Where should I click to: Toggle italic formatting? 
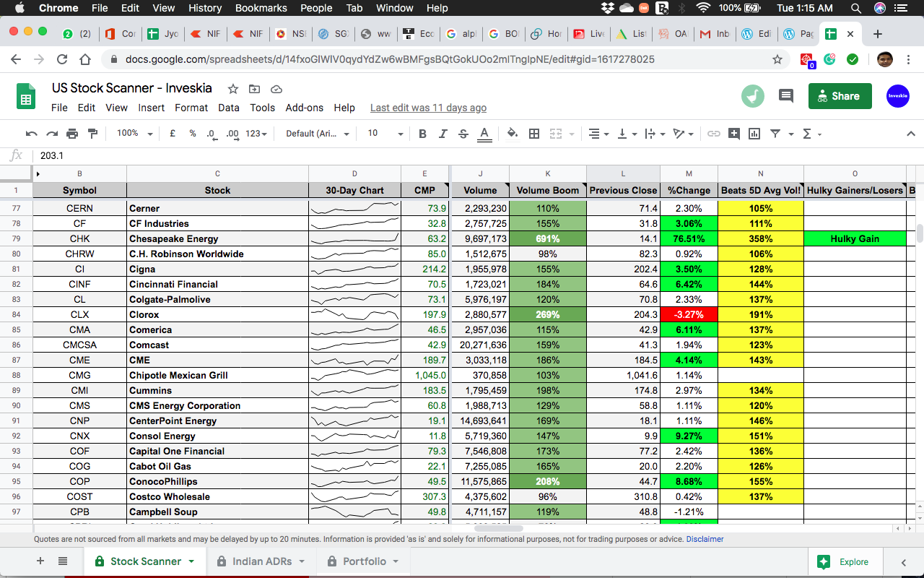[443, 134]
